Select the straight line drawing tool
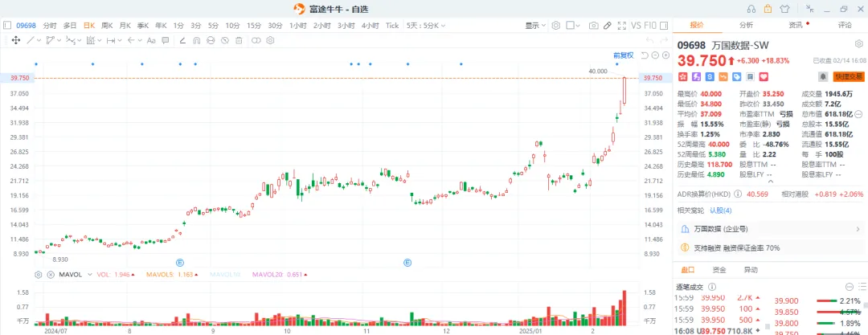 pyautogui.click(x=31, y=40)
